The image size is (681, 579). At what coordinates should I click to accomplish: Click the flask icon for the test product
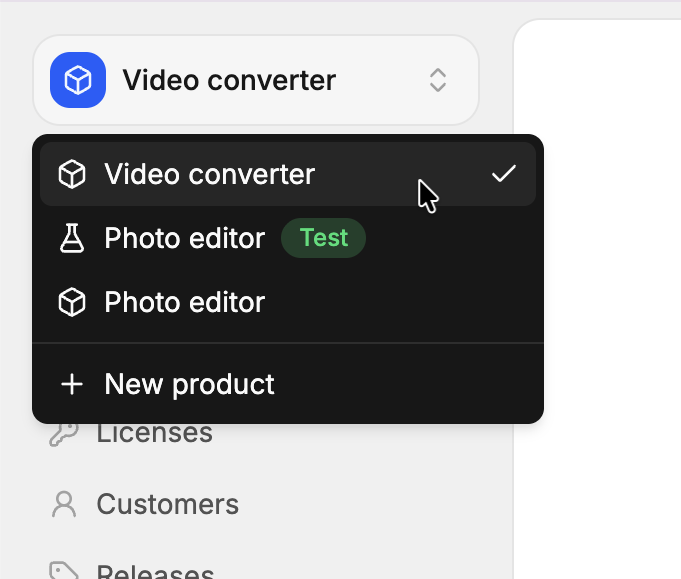pyautogui.click(x=72, y=238)
